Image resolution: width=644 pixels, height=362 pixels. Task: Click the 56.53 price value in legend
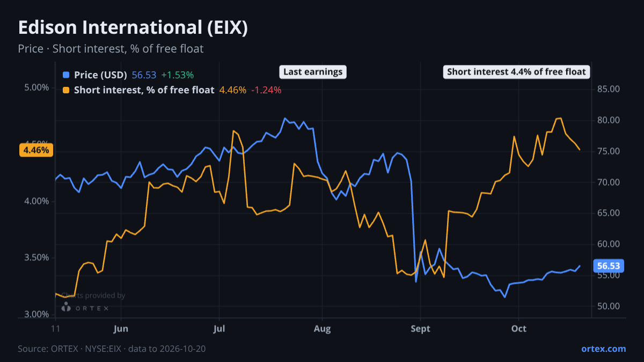click(144, 75)
